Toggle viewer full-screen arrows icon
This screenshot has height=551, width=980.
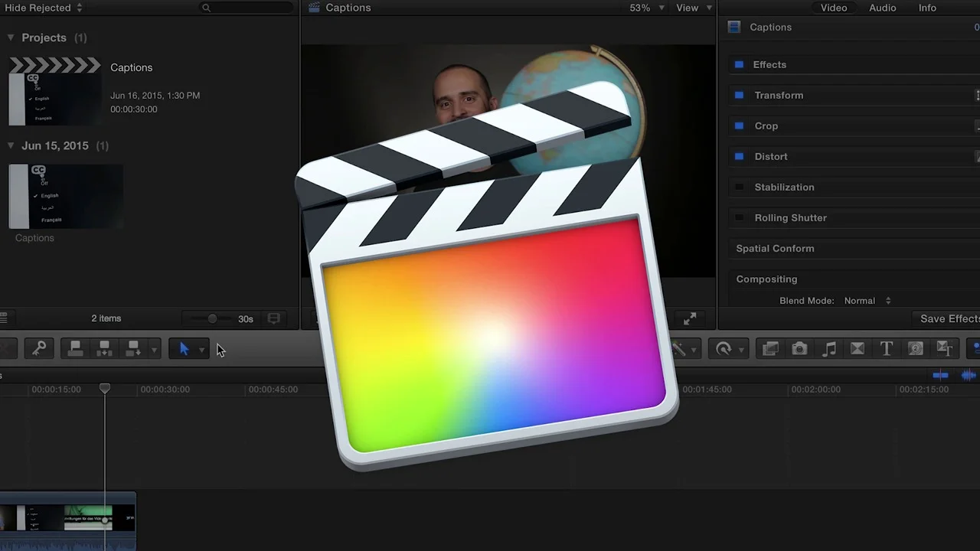tap(690, 319)
